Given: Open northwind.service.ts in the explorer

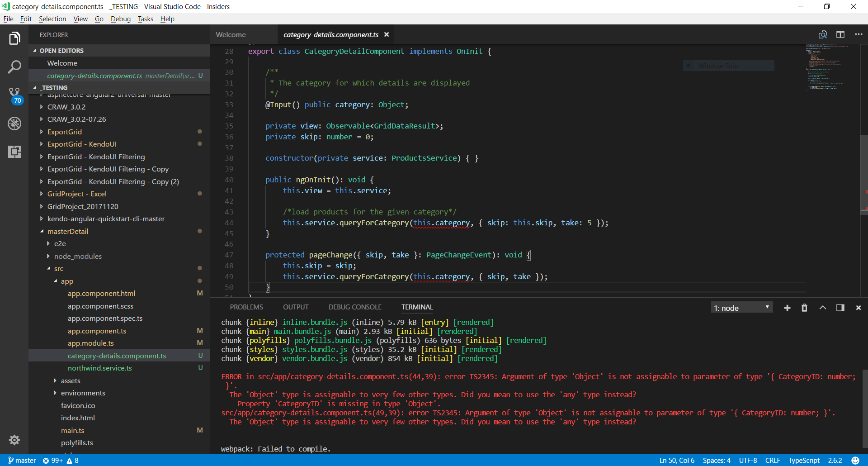Looking at the screenshot, I should click(99, 368).
